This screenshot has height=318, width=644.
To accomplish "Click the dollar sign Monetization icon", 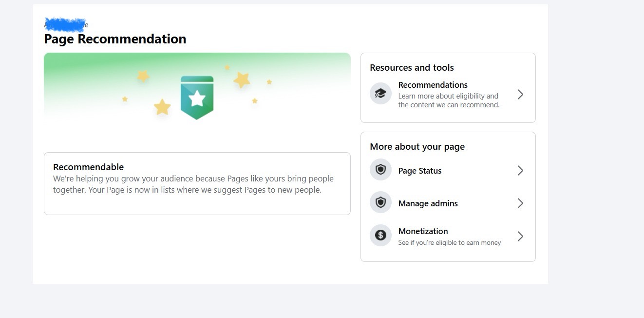I will [x=380, y=235].
